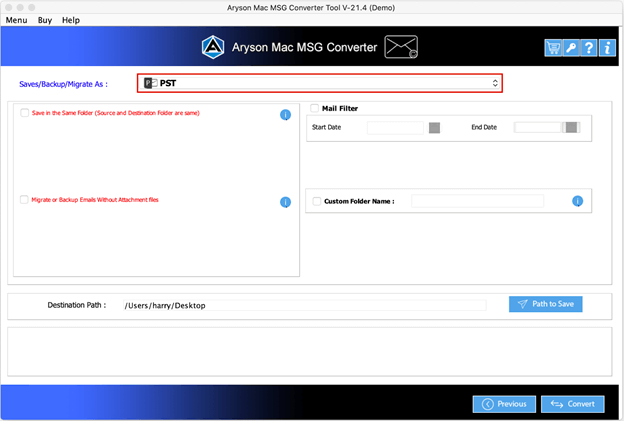This screenshot has height=421, width=624.
Task: Open the question mark help icon
Action: pyautogui.click(x=589, y=48)
